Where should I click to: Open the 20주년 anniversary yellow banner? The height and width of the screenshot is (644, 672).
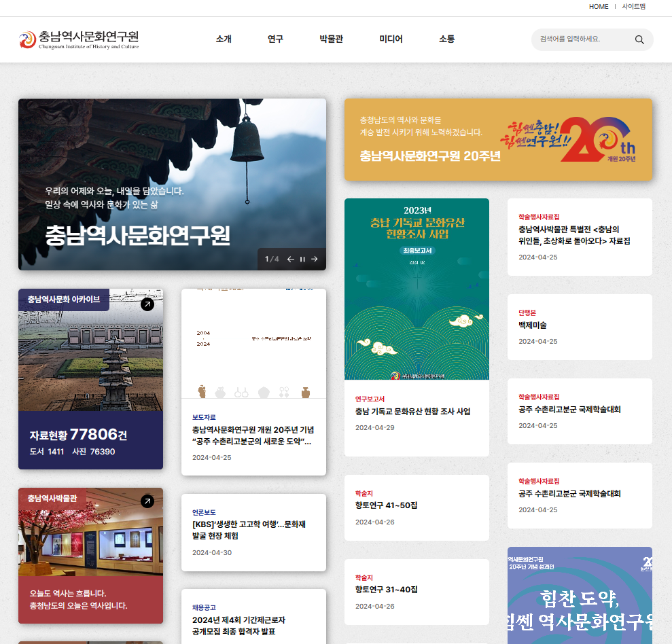click(x=498, y=140)
